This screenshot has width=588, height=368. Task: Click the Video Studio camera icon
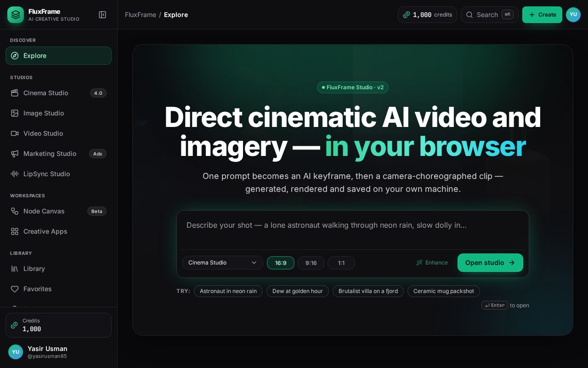point(15,133)
